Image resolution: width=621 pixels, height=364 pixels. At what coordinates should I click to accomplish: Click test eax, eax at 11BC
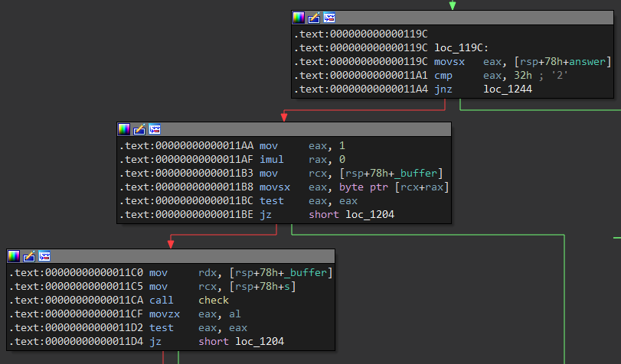pyautogui.click(x=308, y=201)
